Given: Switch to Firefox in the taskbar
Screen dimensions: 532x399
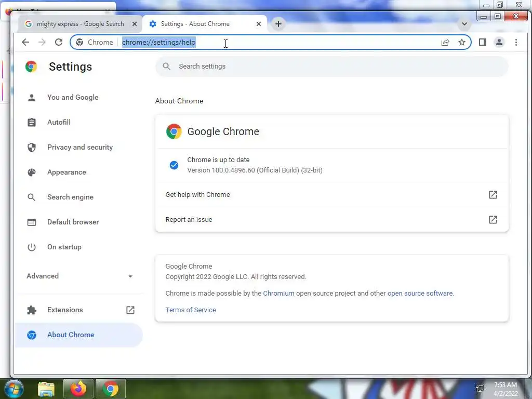Looking at the screenshot, I should click(78, 389).
